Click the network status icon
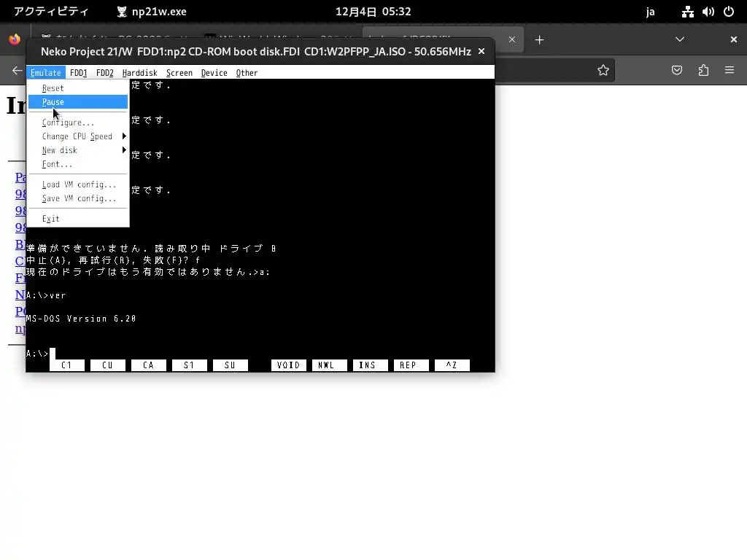747x560 pixels. point(687,12)
